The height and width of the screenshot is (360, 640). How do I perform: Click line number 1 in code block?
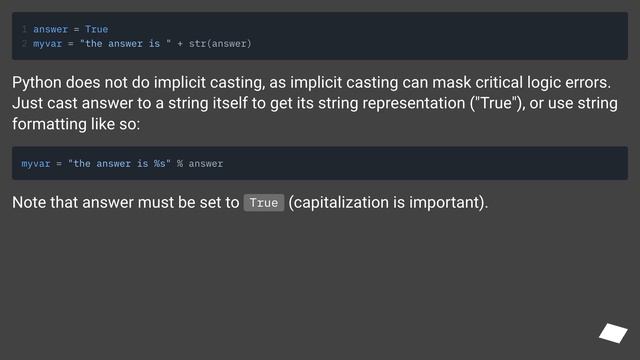click(24, 29)
